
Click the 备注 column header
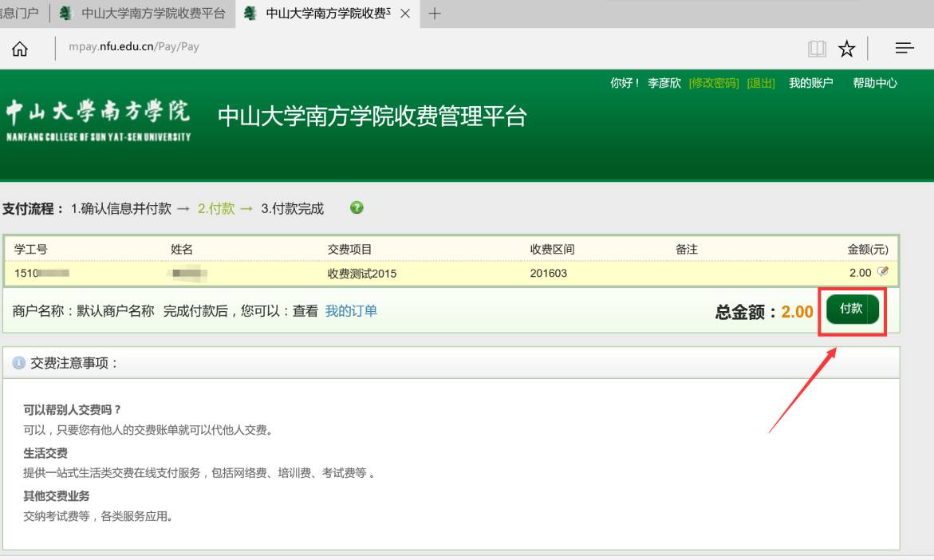click(686, 249)
